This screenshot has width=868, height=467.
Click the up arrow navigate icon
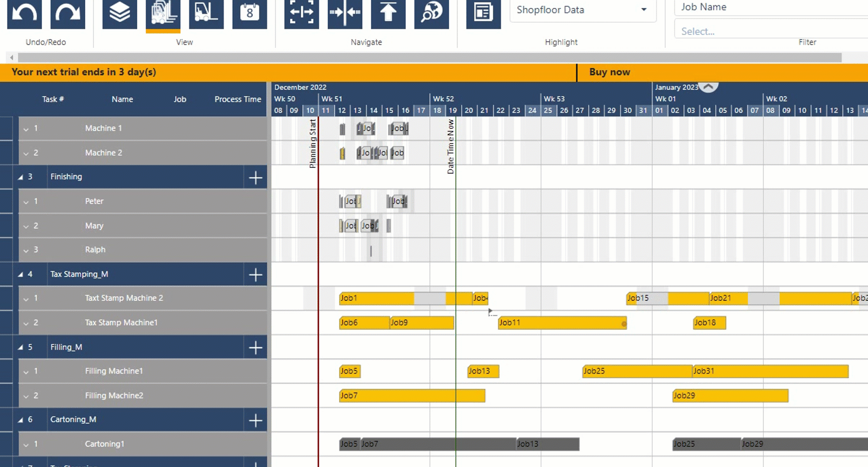(388, 13)
